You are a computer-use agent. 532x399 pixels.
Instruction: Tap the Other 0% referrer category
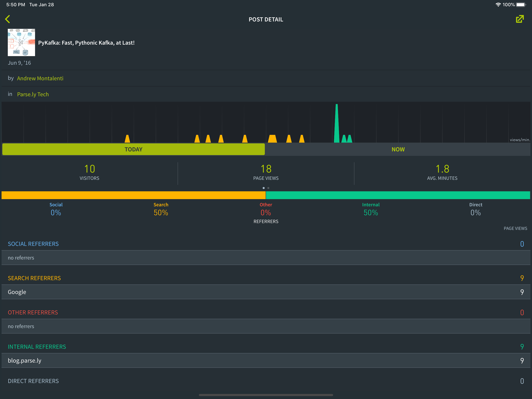tap(266, 209)
